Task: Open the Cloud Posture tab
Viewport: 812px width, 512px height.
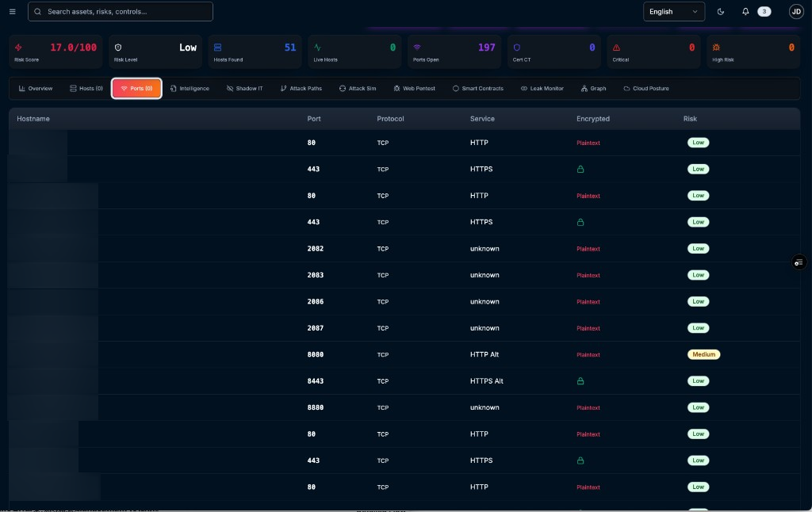Action: click(646, 89)
